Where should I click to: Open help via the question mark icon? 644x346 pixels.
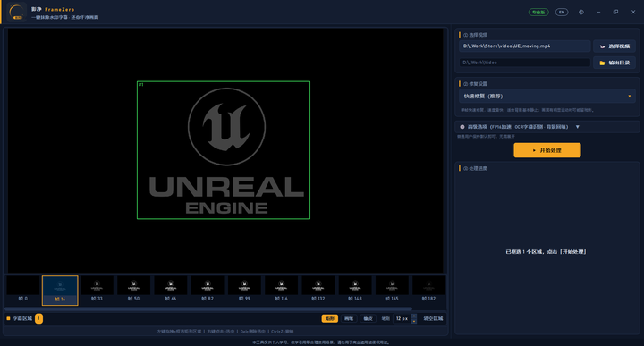coord(580,12)
